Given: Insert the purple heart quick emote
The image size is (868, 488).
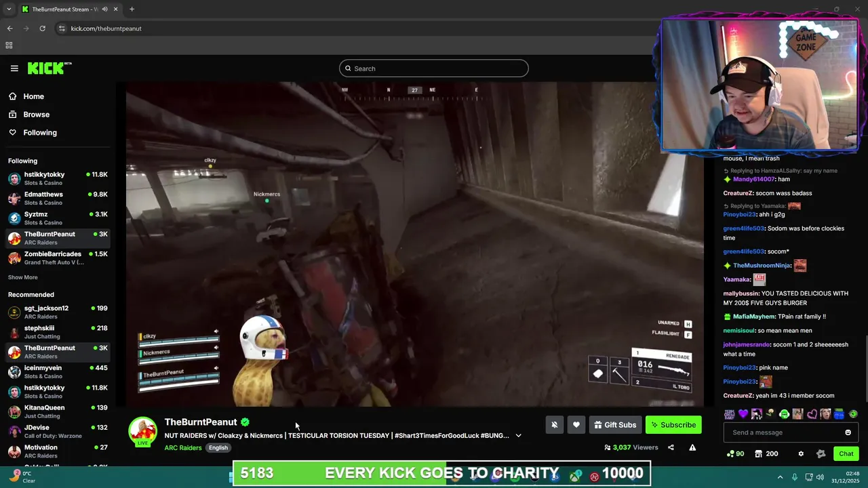Looking at the screenshot, I should point(743,414).
